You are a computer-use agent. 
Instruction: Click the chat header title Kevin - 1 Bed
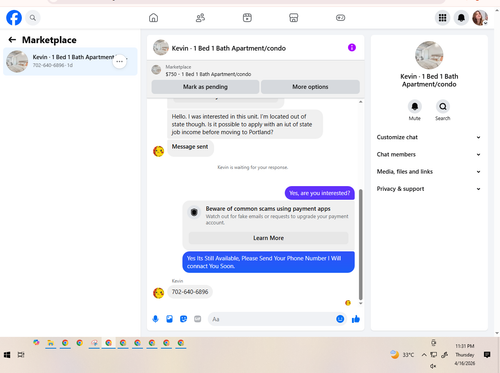(229, 48)
